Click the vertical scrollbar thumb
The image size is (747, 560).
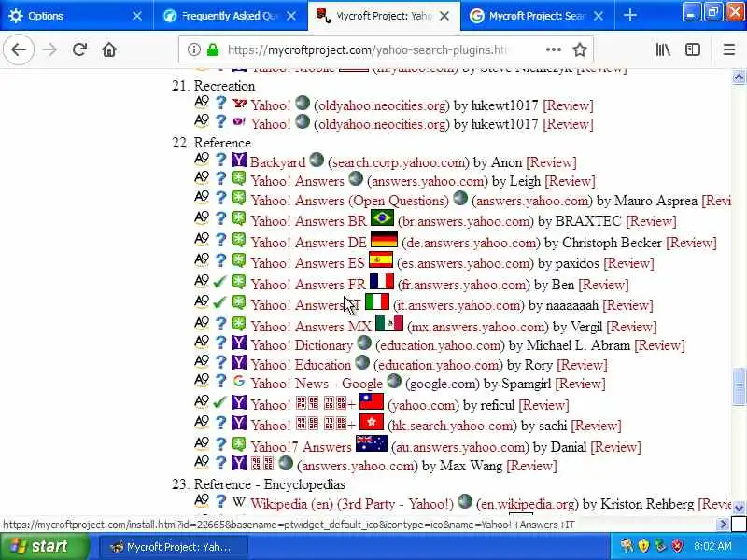(x=739, y=386)
